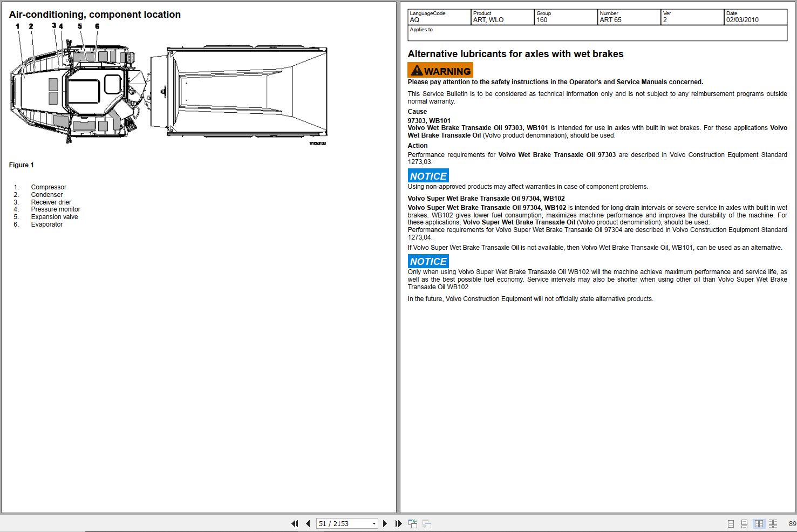This screenshot has height=532, width=797.
Task: Open the page number dropdown arrow
Action: (374, 523)
